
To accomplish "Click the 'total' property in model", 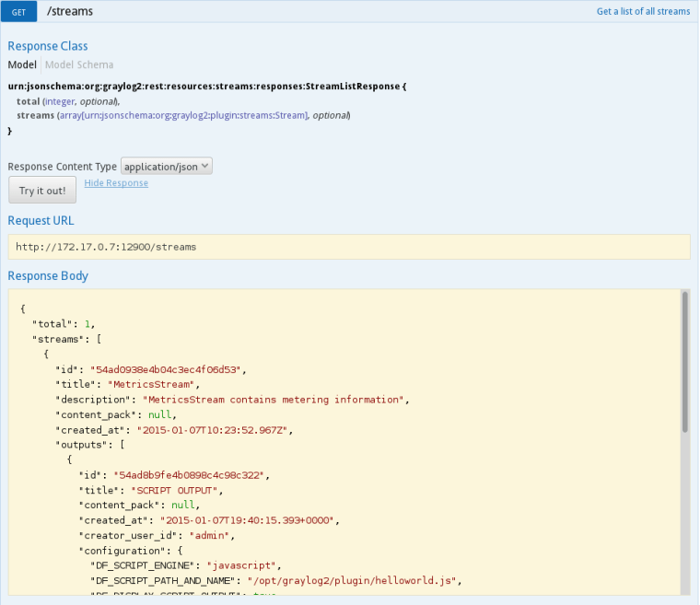I will pos(29,100).
